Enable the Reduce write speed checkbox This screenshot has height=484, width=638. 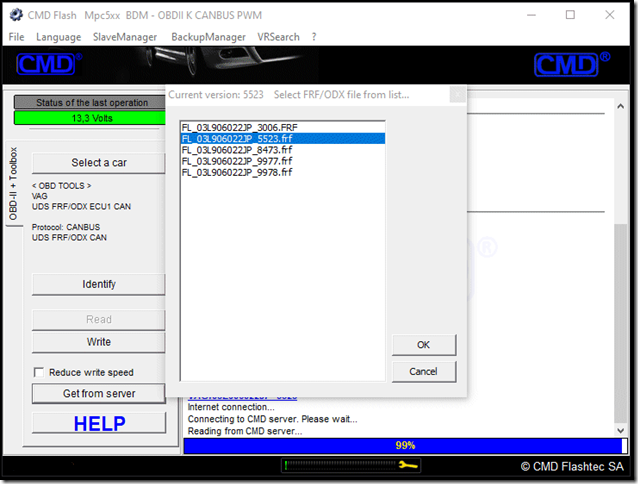coord(39,373)
